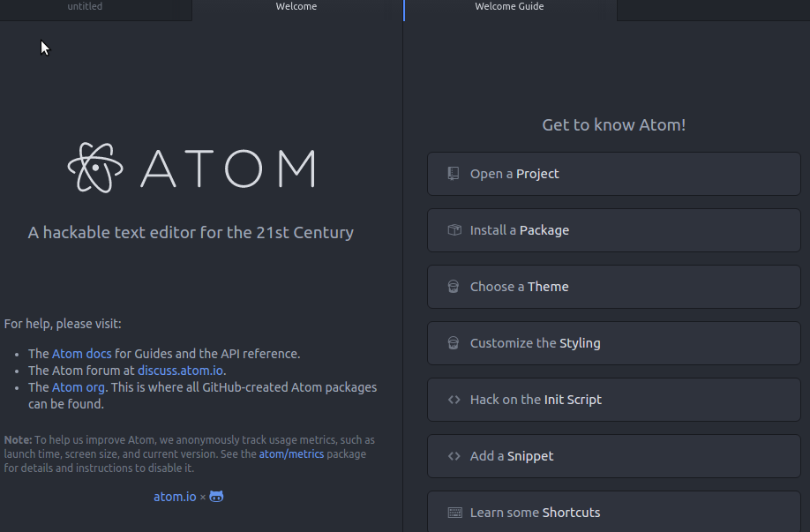Click the package box icon beside Install a Package
This screenshot has width=810, height=532.
[454, 230]
